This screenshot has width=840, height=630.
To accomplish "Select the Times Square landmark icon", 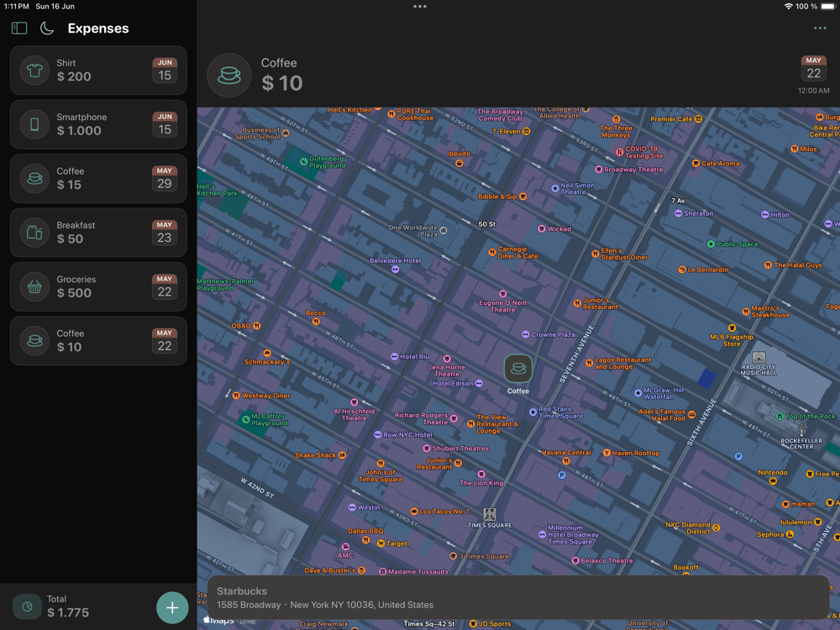I will 490,514.
